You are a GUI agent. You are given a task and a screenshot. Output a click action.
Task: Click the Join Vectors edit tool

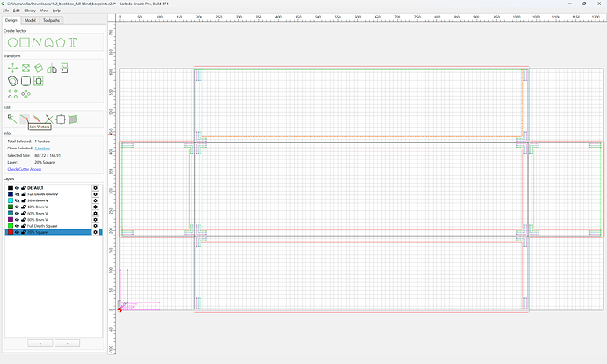click(25, 119)
